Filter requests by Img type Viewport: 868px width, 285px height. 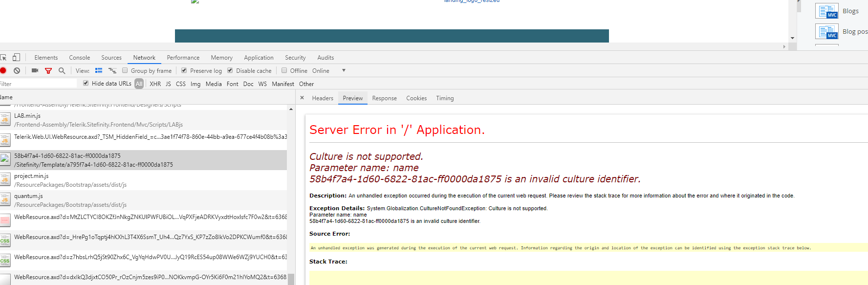pos(195,84)
